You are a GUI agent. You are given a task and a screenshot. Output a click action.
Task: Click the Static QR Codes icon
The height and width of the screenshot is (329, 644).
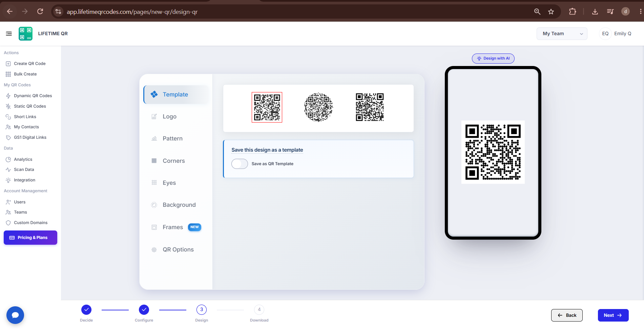pos(8,106)
